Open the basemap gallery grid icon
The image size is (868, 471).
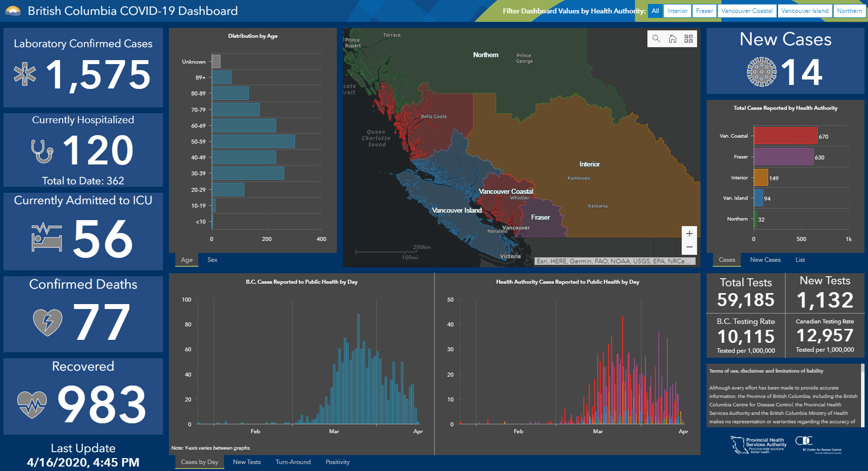[689, 39]
